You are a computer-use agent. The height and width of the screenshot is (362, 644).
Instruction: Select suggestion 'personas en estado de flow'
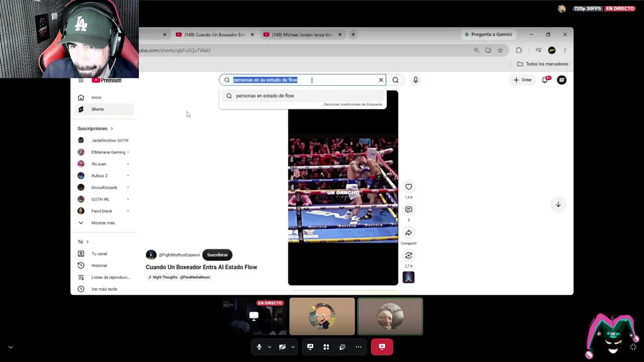[x=302, y=96]
